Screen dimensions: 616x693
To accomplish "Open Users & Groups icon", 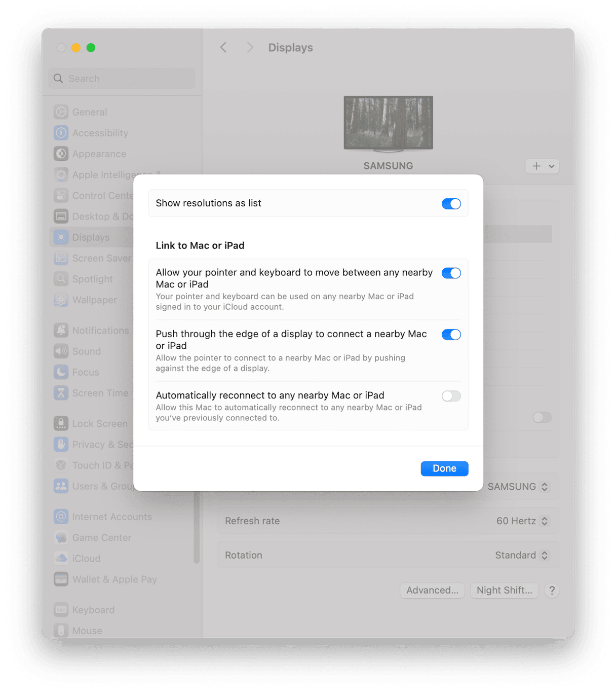I will click(61, 486).
